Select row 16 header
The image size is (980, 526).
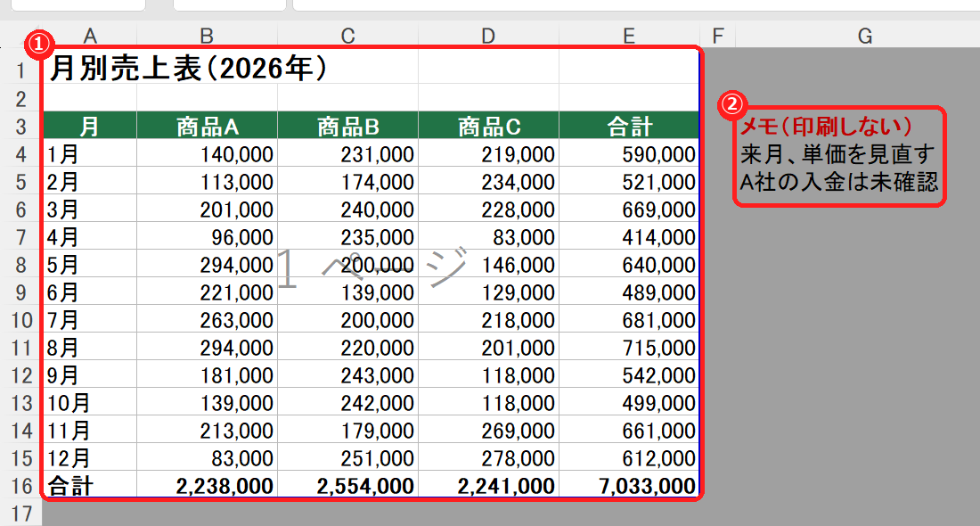click(x=20, y=486)
